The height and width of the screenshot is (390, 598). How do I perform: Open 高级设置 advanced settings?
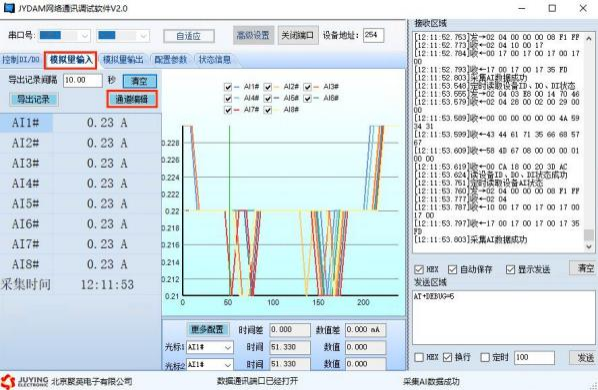253,35
